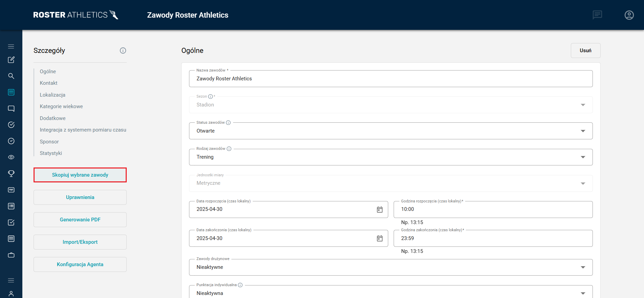Click the info icon next to Status zawodów
644x298 pixels.
tap(228, 123)
